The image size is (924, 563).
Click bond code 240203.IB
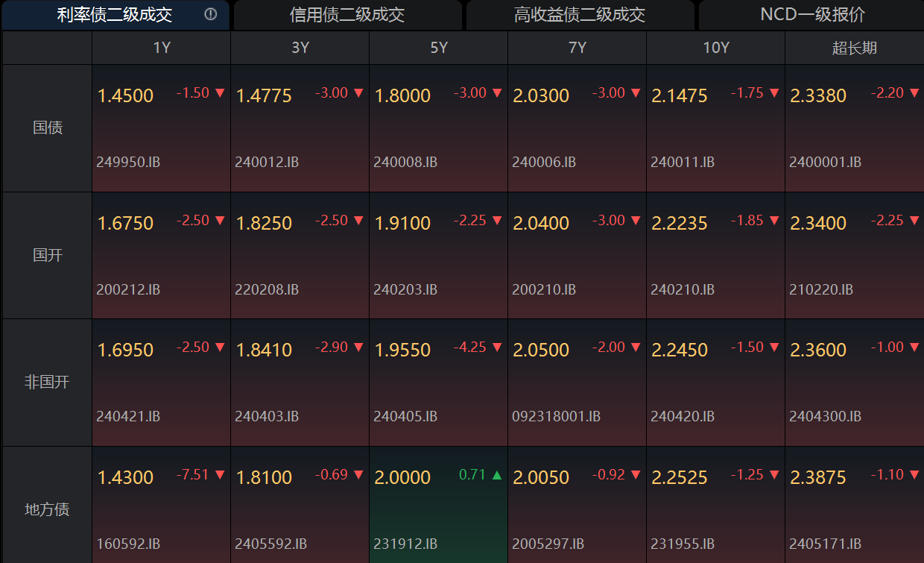[x=405, y=289]
